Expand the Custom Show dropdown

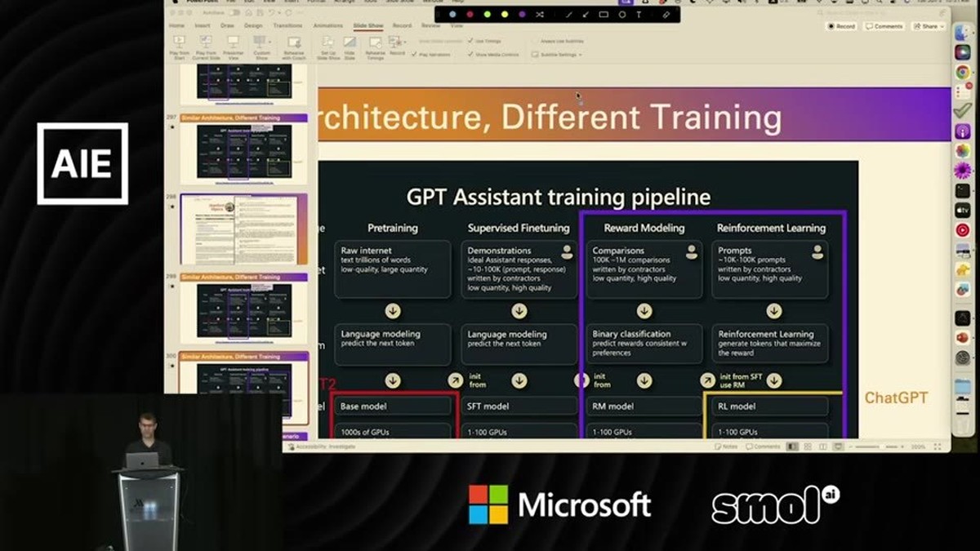(270, 41)
